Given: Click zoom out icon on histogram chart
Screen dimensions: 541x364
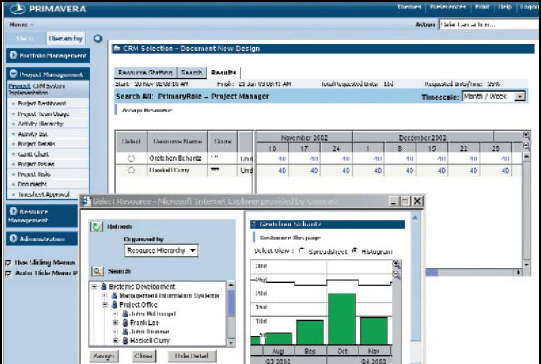Looking at the screenshot, I should (x=396, y=275).
